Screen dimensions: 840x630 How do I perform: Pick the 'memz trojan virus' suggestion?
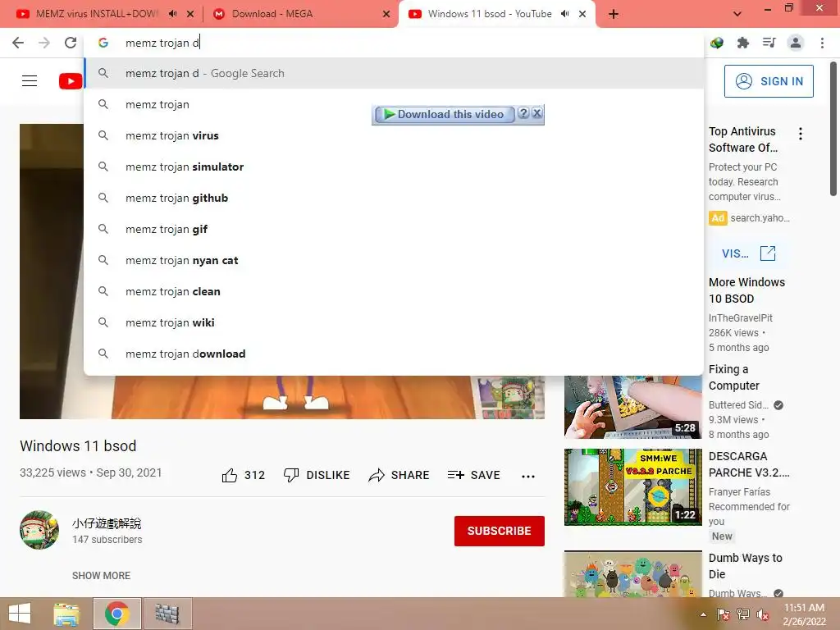394,135
